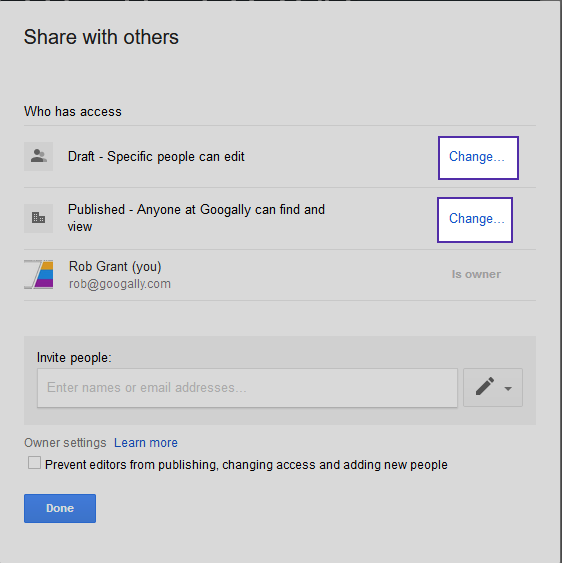Click the Published organization building icon
Screen dimensions: 562x563
tap(38, 218)
